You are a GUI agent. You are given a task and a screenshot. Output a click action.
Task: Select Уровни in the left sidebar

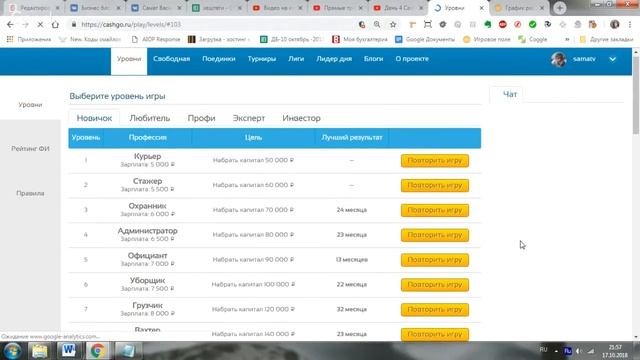tap(30, 105)
